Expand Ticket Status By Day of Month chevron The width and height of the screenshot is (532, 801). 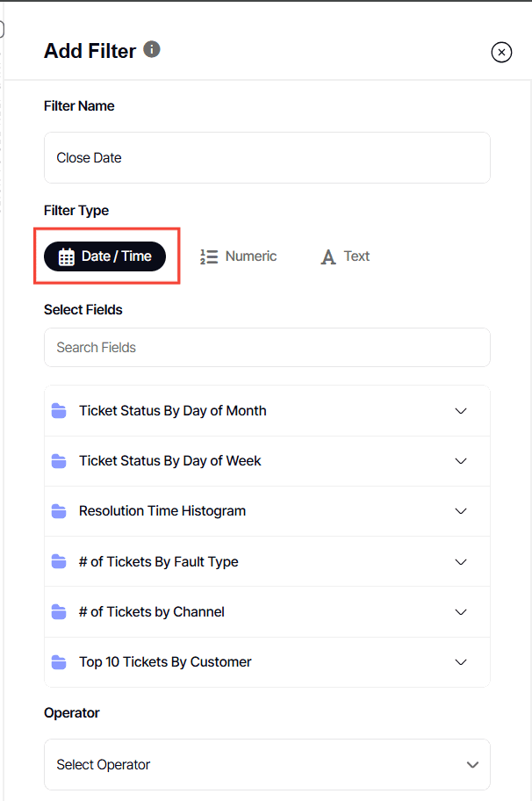[461, 411]
